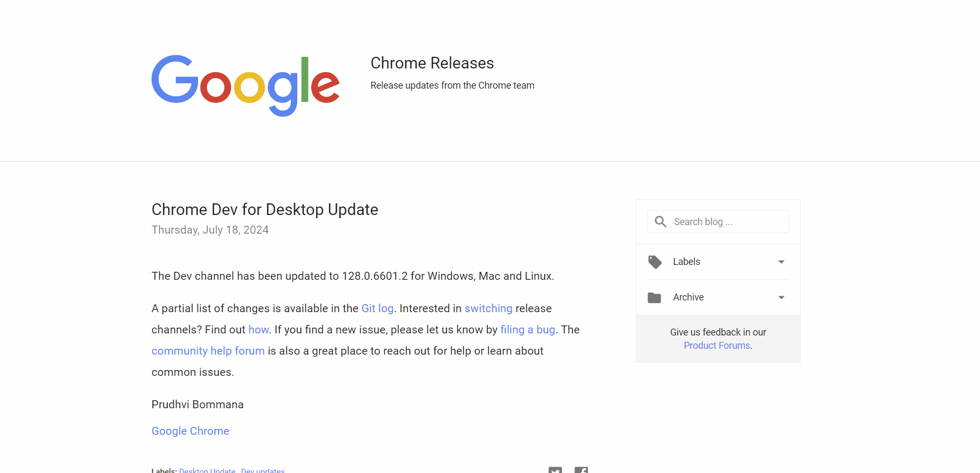Focus the Search blog input field
This screenshot has width=980, height=473.
(727, 222)
